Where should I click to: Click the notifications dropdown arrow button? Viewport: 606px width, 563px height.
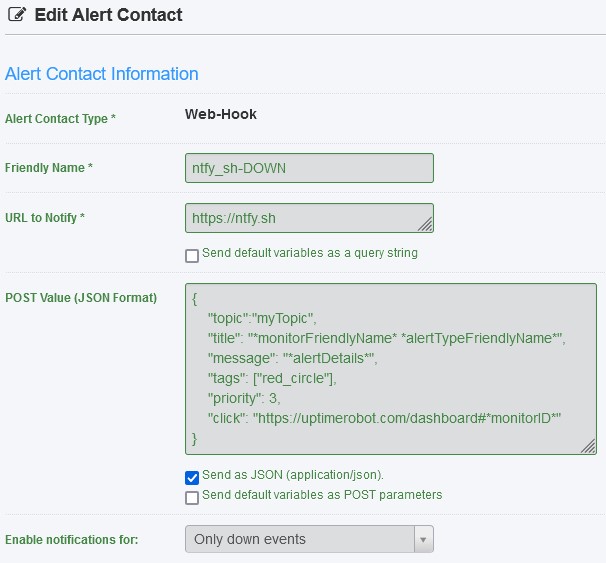pos(424,539)
